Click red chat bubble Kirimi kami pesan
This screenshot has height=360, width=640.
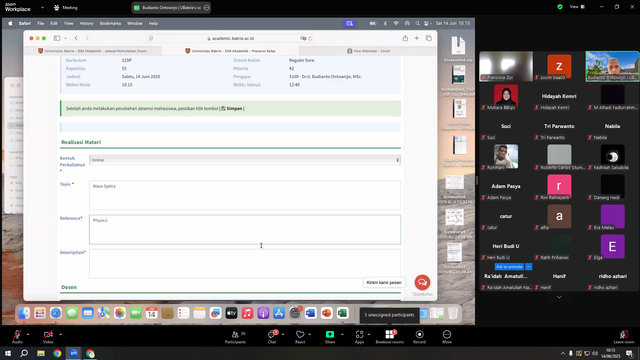[422, 282]
